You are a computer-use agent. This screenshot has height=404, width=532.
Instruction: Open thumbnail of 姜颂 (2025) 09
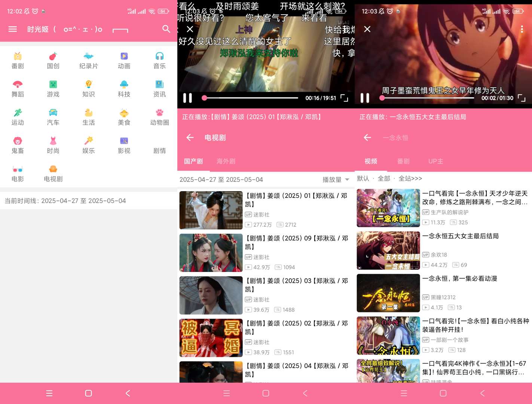211,253
